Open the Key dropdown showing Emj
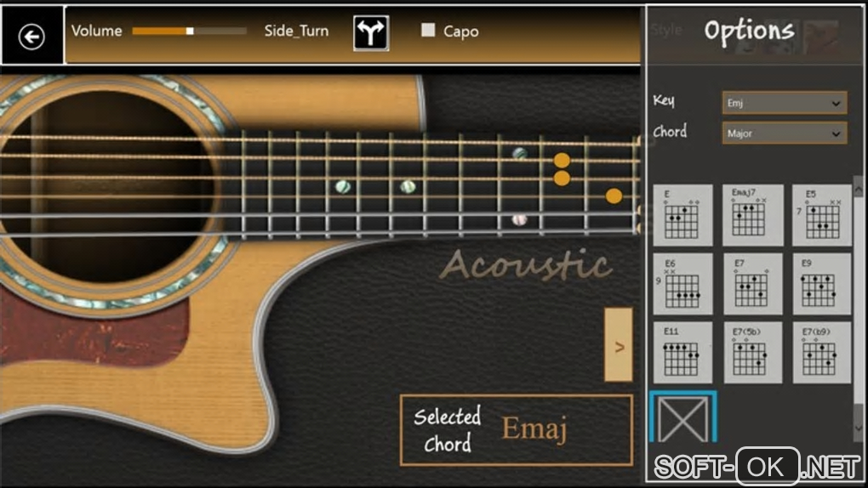 point(785,103)
